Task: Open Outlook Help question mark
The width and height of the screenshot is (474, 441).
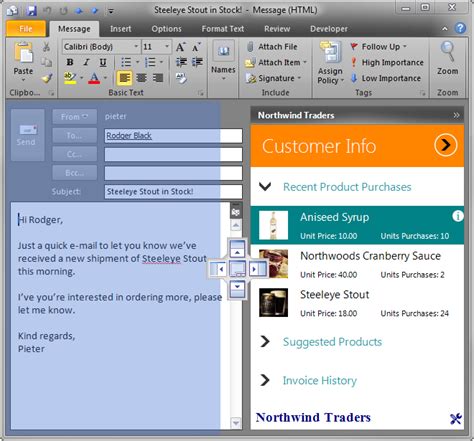Action: (460, 28)
